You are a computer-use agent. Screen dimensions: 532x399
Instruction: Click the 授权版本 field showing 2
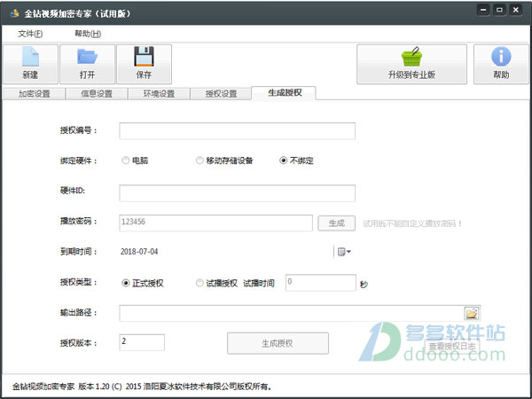(142, 342)
